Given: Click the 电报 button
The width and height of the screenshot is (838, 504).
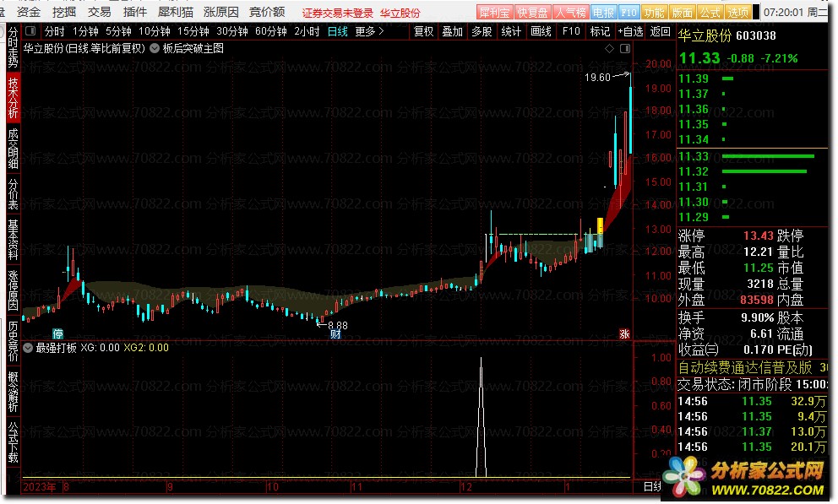Looking at the screenshot, I should click(603, 13).
